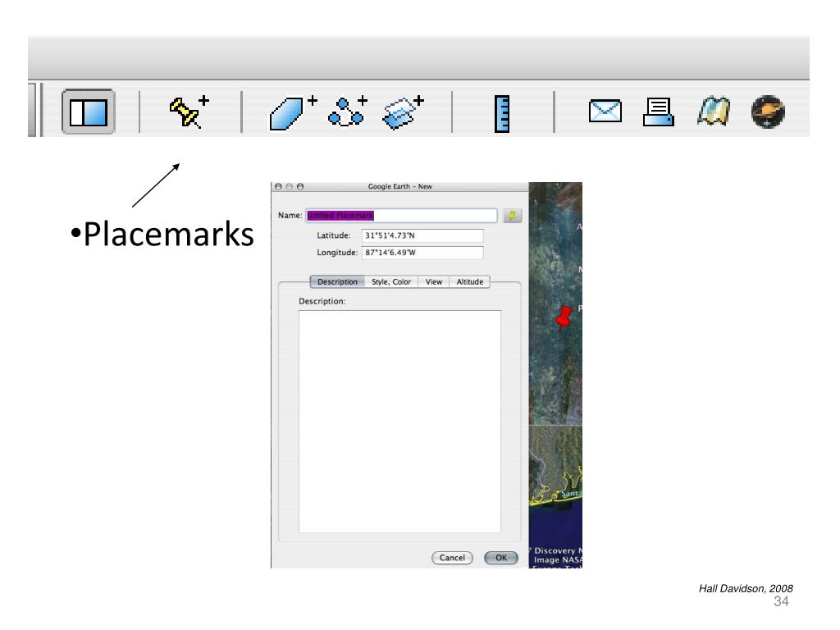The width and height of the screenshot is (840, 630).
Task: Click the red pushpin on map
Action: coord(564,317)
